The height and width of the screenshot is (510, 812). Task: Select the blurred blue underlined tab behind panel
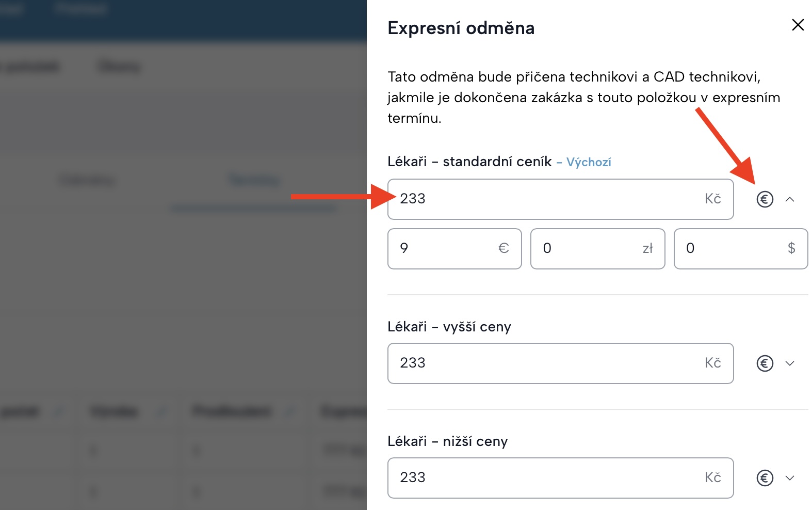(254, 181)
